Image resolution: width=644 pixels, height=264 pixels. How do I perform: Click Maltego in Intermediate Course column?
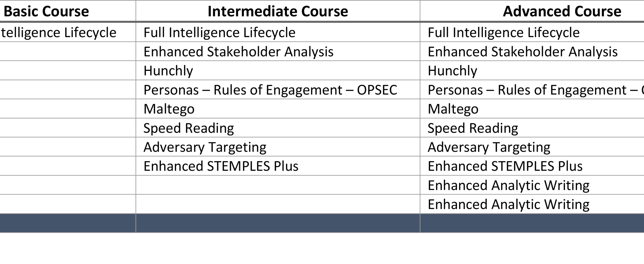click(x=169, y=109)
